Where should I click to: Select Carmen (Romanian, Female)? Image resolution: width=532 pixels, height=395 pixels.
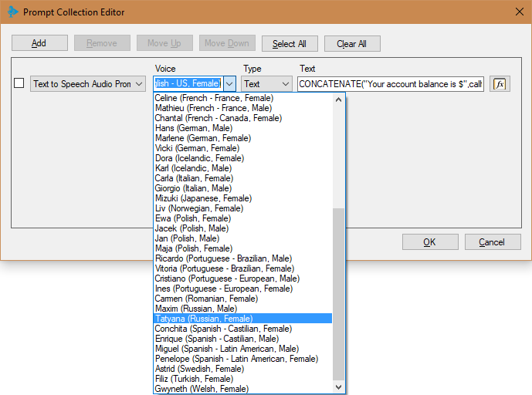click(243, 299)
